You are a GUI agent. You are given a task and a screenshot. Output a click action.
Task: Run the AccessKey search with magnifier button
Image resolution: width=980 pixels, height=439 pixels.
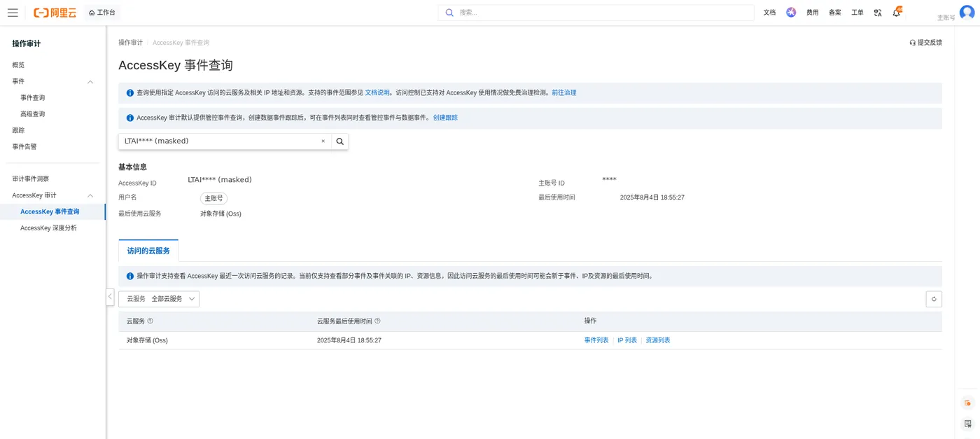340,141
